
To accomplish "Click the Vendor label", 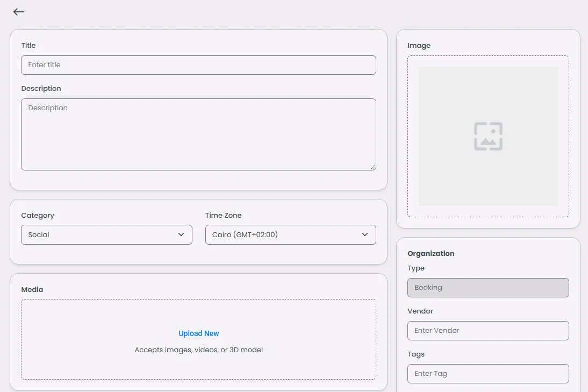I will [x=420, y=311].
